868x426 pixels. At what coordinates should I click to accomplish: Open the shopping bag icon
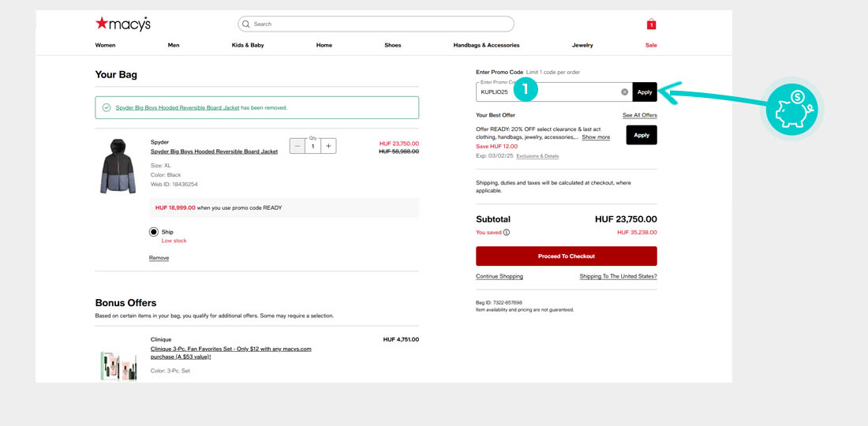(x=651, y=24)
